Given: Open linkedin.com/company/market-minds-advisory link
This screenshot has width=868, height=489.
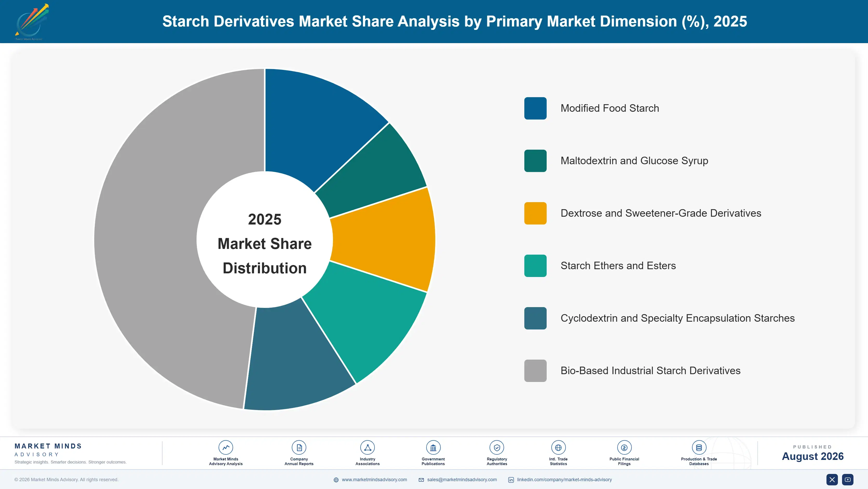Looking at the screenshot, I should pyautogui.click(x=564, y=480).
